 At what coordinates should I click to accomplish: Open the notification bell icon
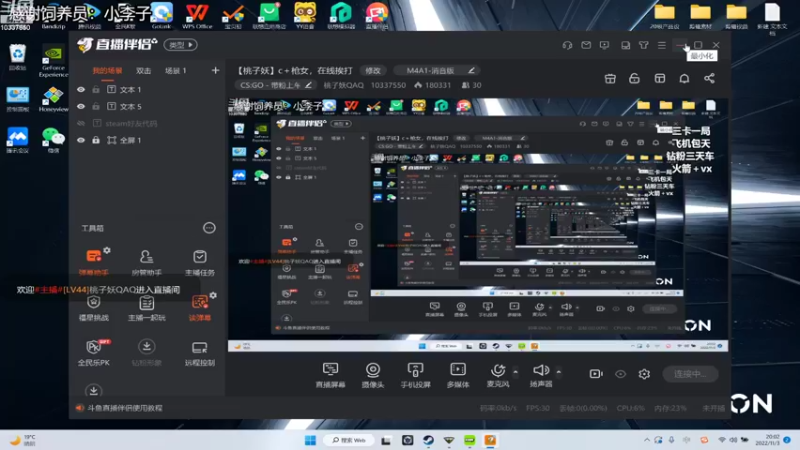coord(684,79)
